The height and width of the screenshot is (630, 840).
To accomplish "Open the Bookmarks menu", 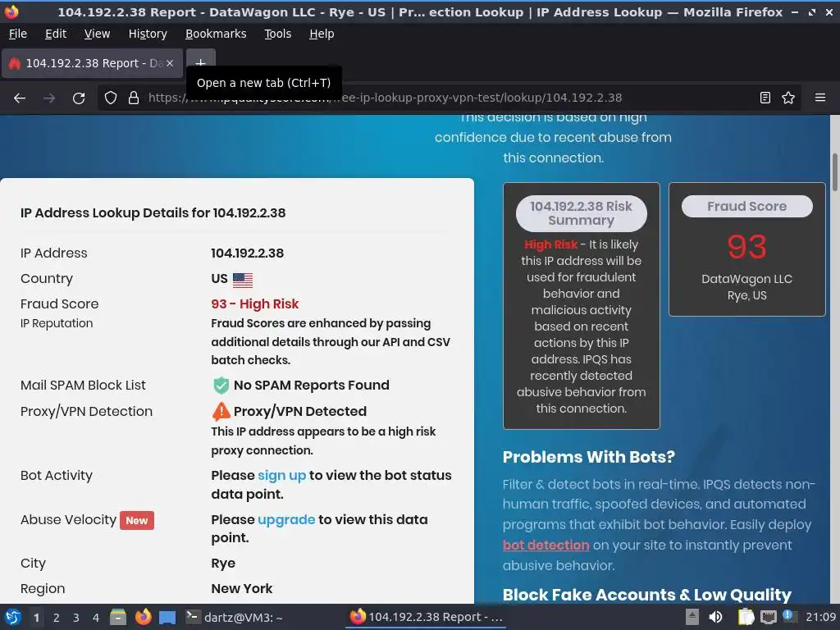I will point(216,34).
